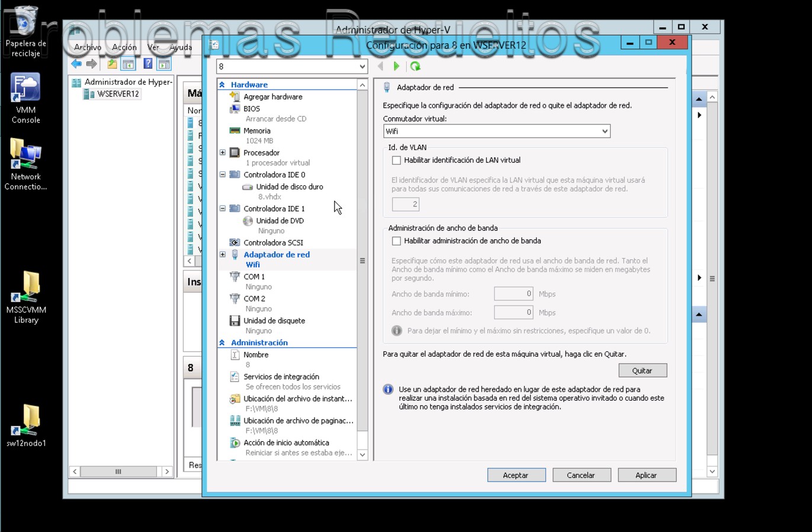Screen dimensions: 812x532
Task: Click the Ancho de banda máximo field
Action: tap(513, 313)
